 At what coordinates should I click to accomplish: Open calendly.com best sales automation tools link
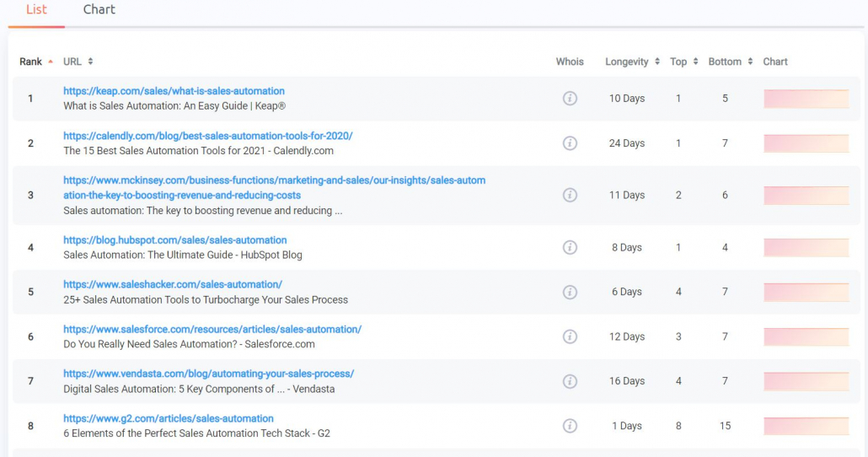207,136
